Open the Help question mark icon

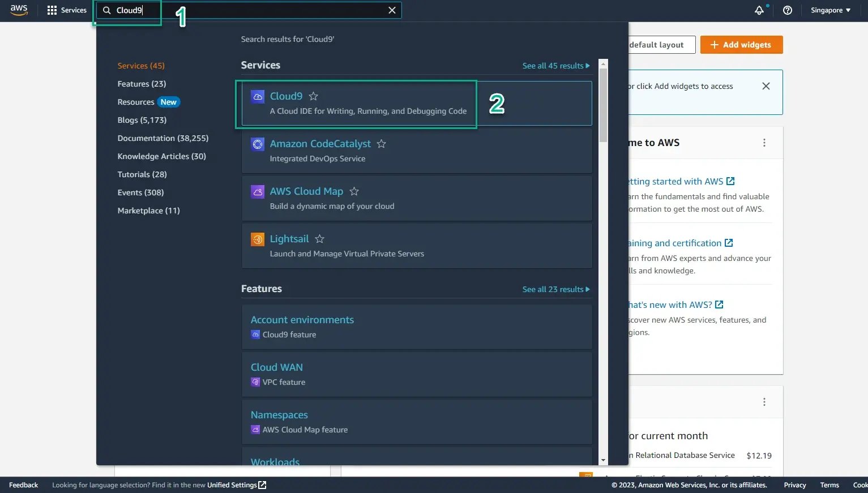[787, 10]
